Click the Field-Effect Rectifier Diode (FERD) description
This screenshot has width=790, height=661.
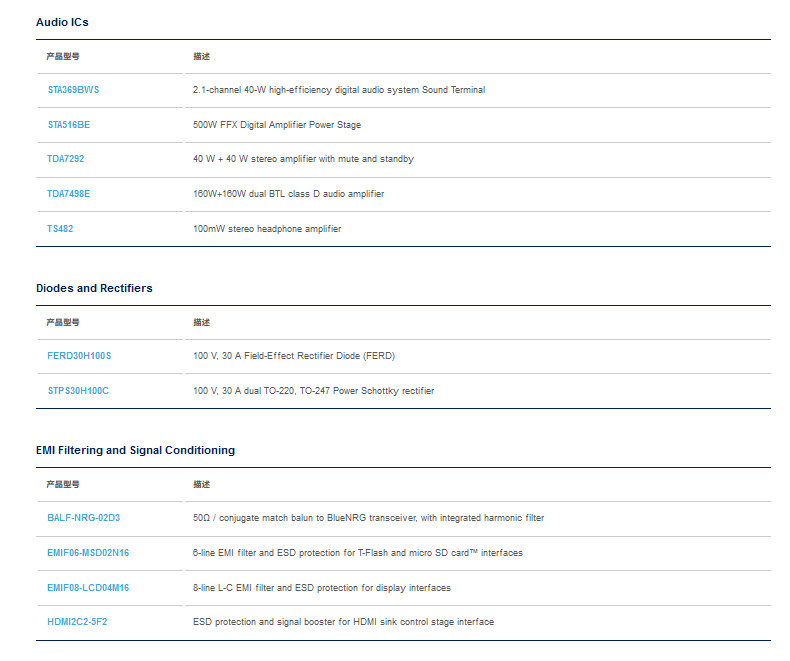coord(294,356)
